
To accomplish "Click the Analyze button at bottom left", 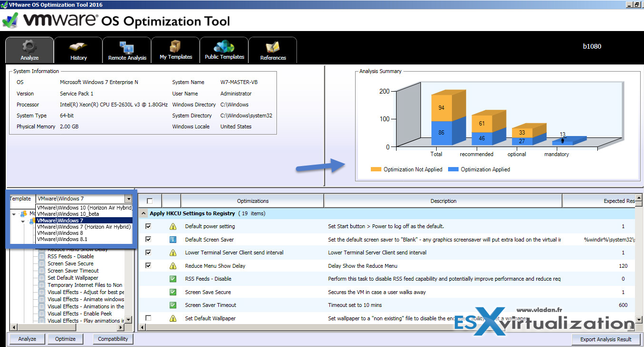I will 27,339.
